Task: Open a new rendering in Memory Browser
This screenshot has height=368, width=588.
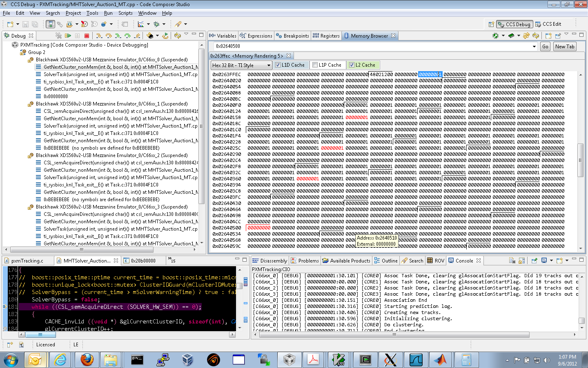Action: [548, 36]
